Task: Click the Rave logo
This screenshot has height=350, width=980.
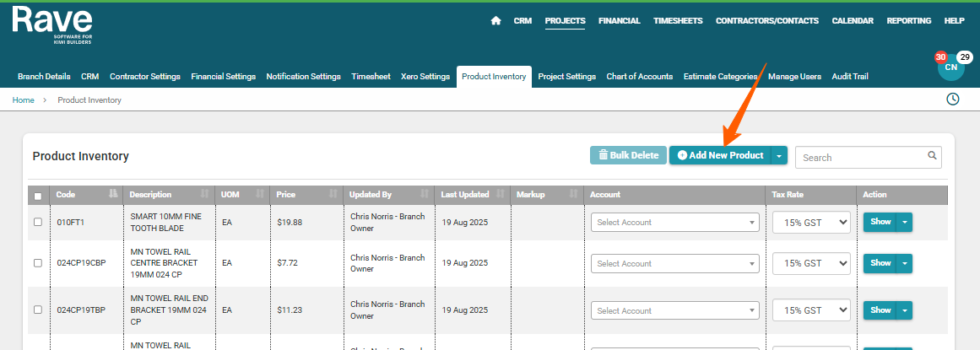Action: 52,25
